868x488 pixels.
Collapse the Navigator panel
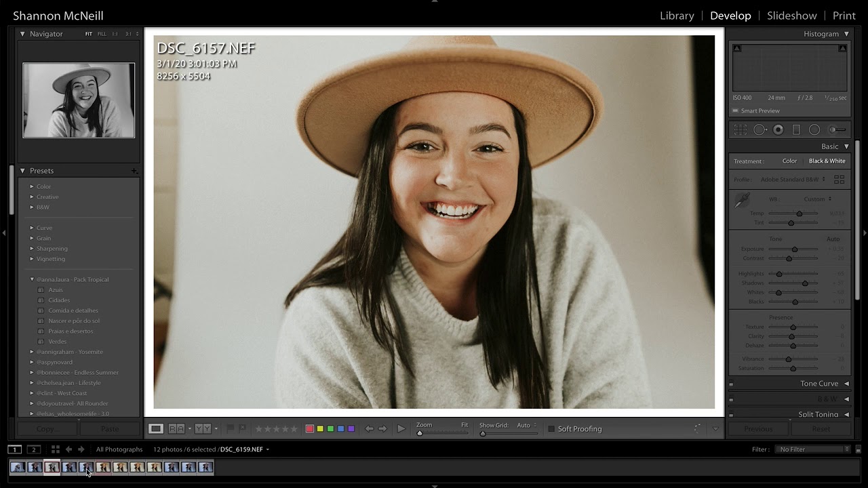22,34
